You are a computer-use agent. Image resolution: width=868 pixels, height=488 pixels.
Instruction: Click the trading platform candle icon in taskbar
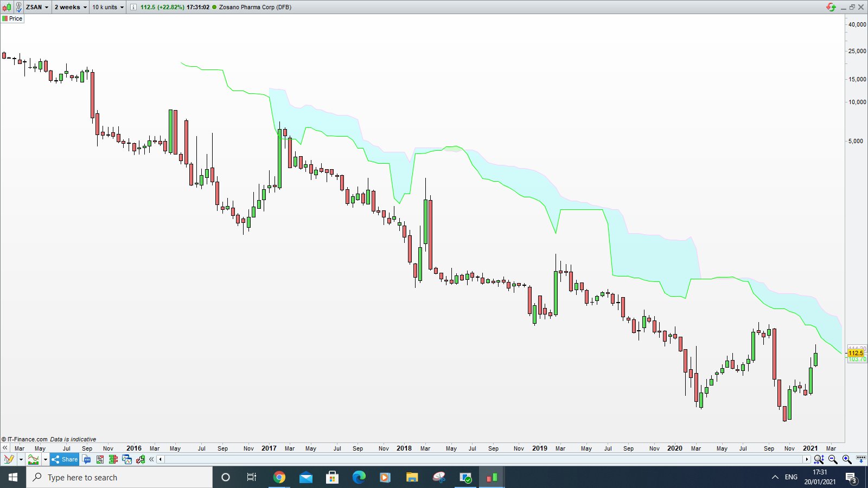click(x=492, y=477)
